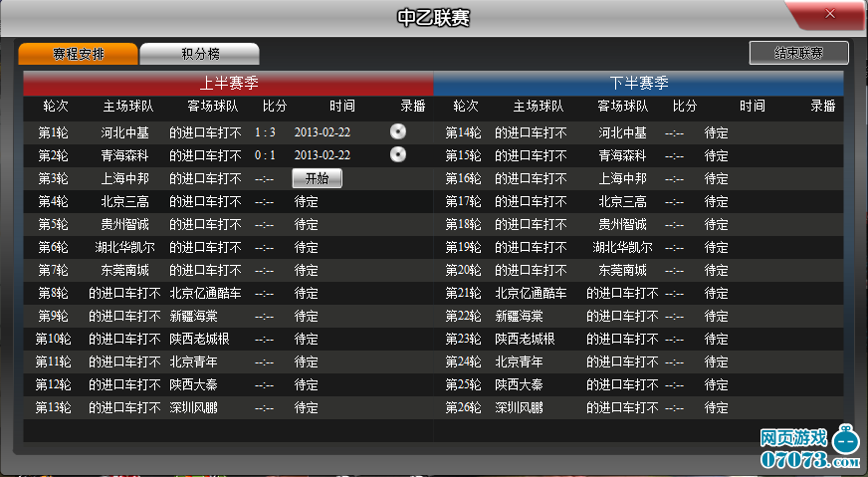Choose away team 北京亿通酷车 in round 8
868x477 pixels.
point(205,294)
